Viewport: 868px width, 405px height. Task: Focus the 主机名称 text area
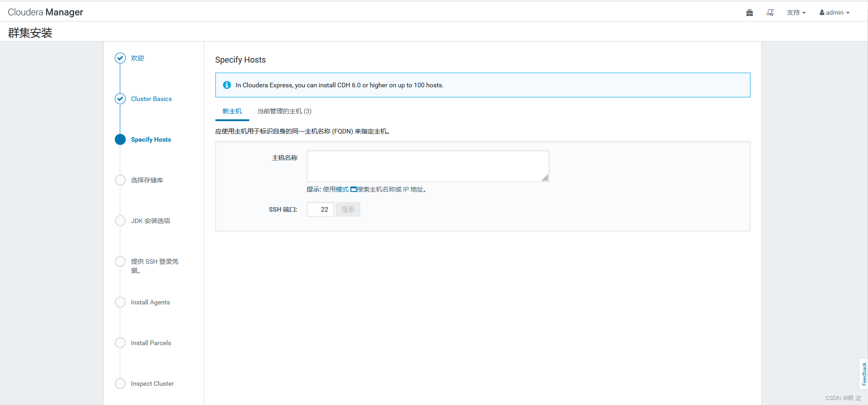428,166
